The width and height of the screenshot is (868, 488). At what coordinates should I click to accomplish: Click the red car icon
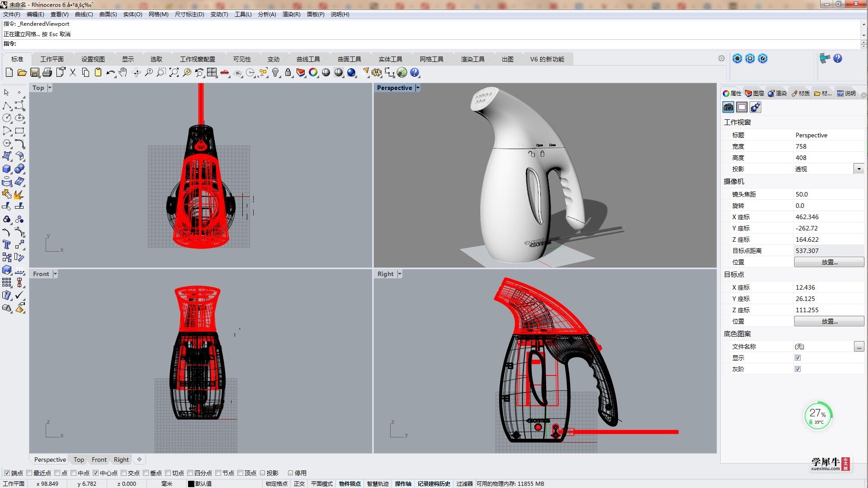pos(225,72)
